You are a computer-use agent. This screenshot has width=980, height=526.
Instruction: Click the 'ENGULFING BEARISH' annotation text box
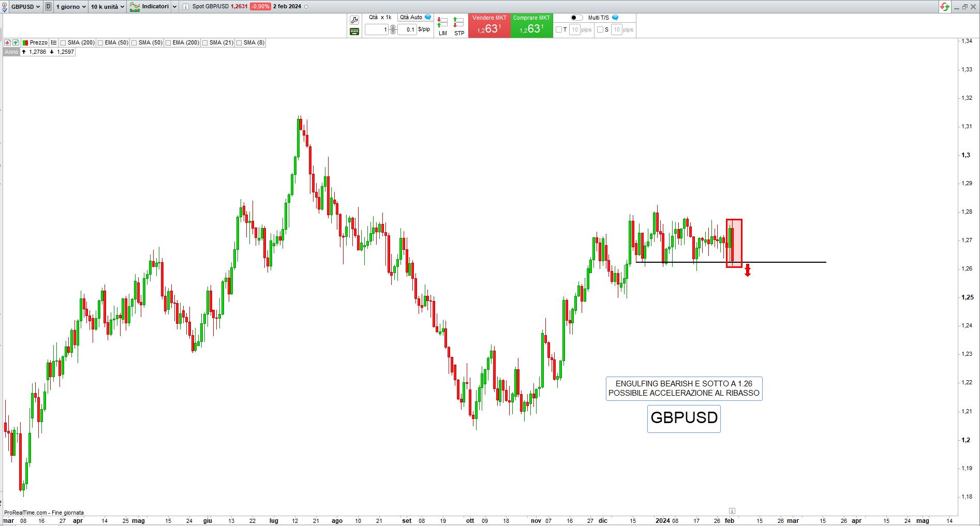click(684, 388)
